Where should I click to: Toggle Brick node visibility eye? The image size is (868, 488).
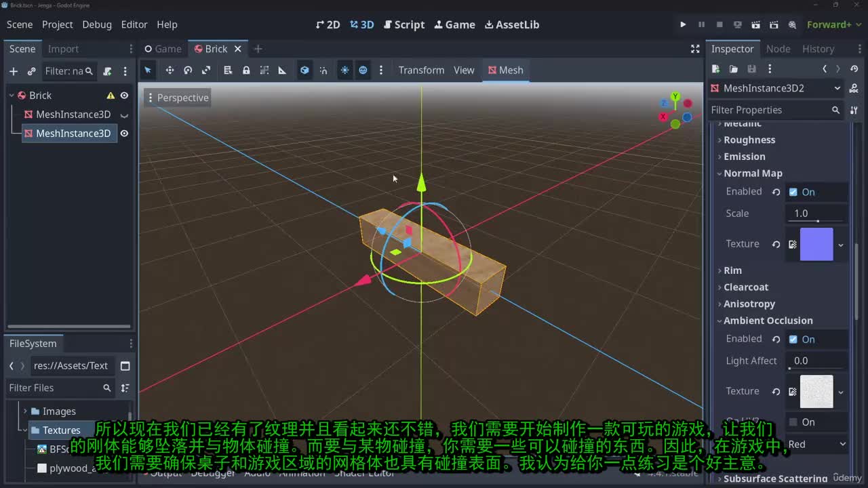pyautogui.click(x=124, y=96)
